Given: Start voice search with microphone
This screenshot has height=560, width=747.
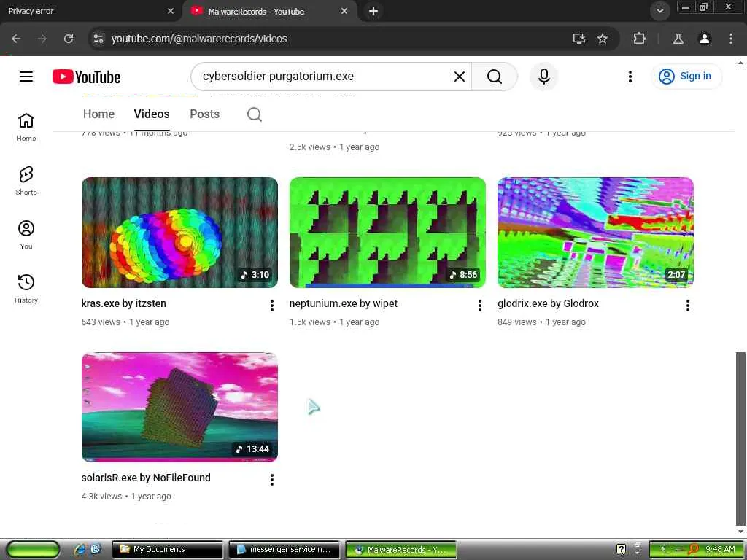Looking at the screenshot, I should pyautogui.click(x=543, y=77).
